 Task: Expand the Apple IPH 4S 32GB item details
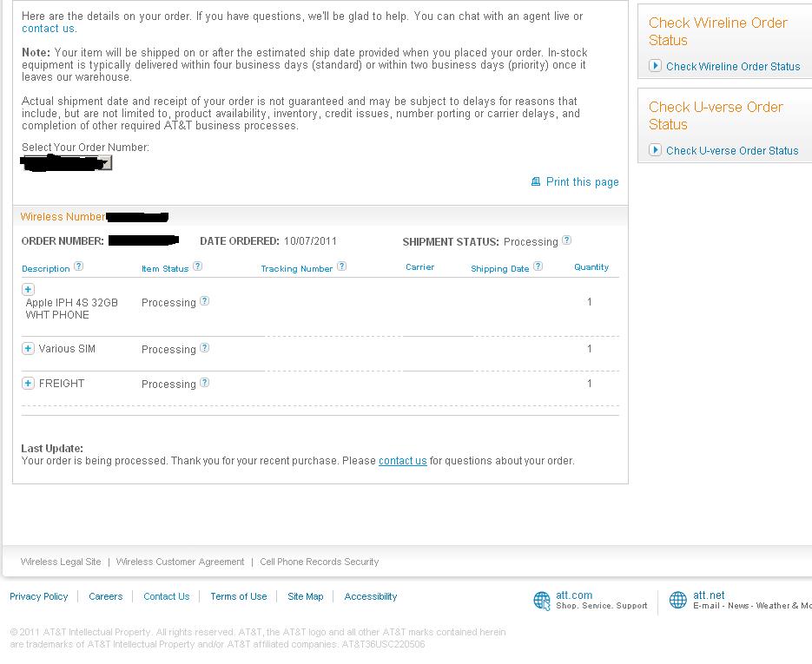coord(28,289)
